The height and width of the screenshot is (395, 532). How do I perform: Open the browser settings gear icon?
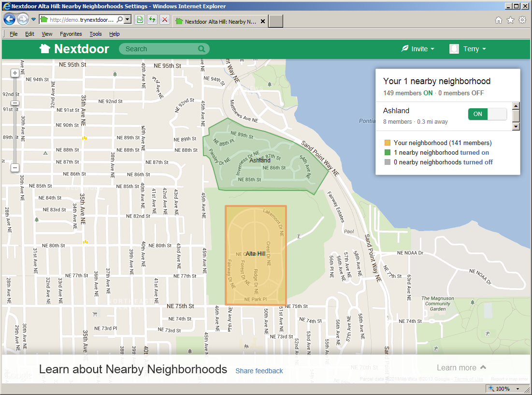[523, 19]
